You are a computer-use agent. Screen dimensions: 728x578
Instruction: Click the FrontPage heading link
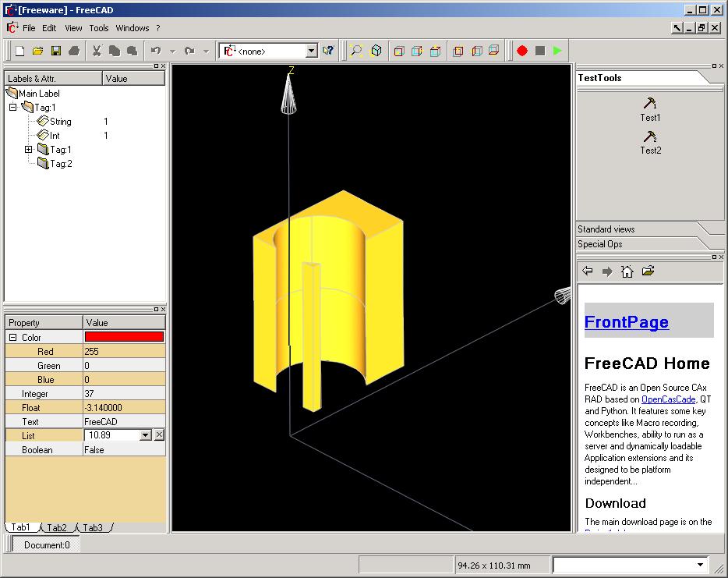[626, 322]
